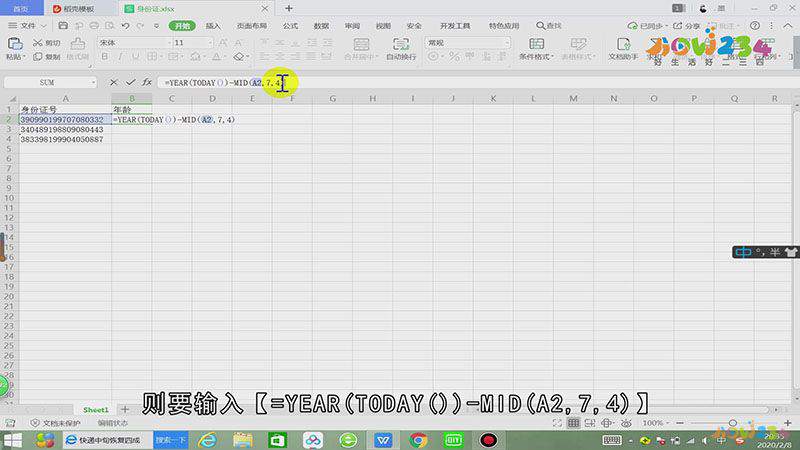Click the Decrease Font Size icon
This screenshot has width=800, height=450.
click(x=238, y=43)
